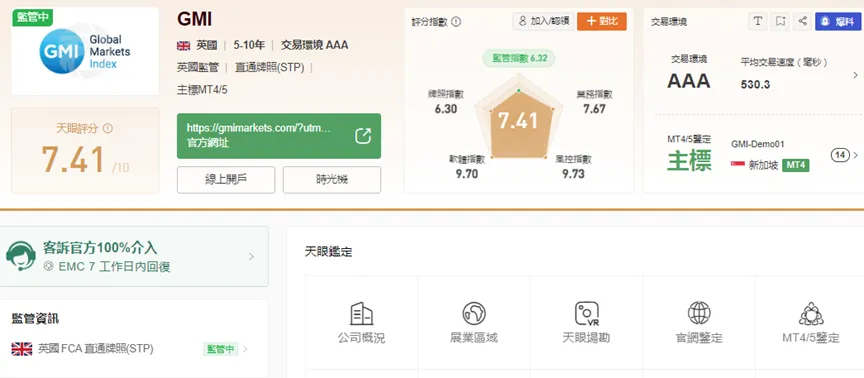Click the UK flag icon in 監管資訊
The height and width of the screenshot is (378, 864).
(22, 349)
